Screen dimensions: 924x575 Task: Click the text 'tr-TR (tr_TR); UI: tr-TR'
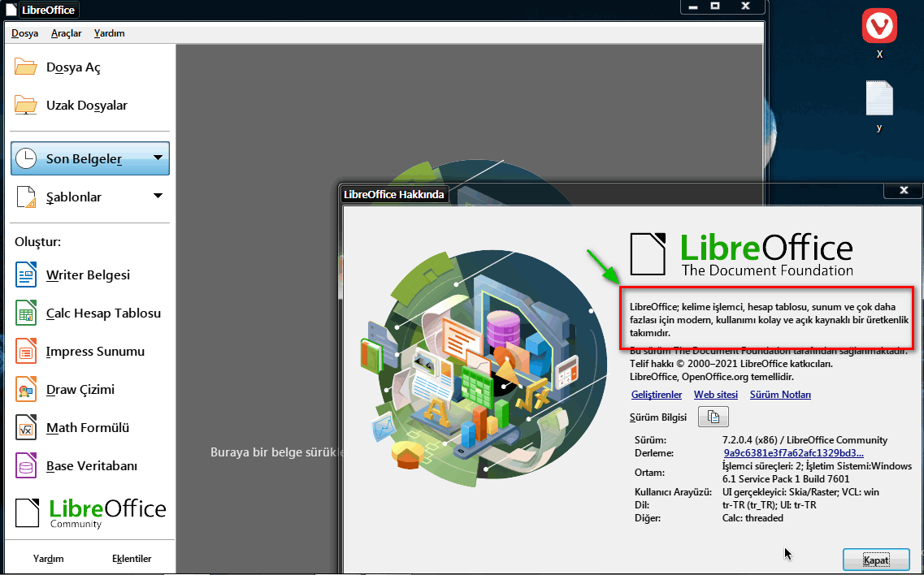click(769, 505)
